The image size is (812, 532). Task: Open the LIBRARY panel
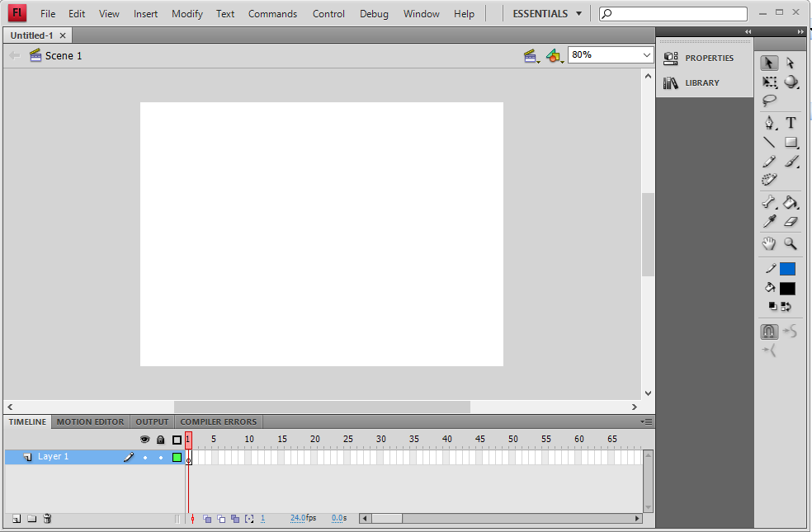tap(692, 82)
